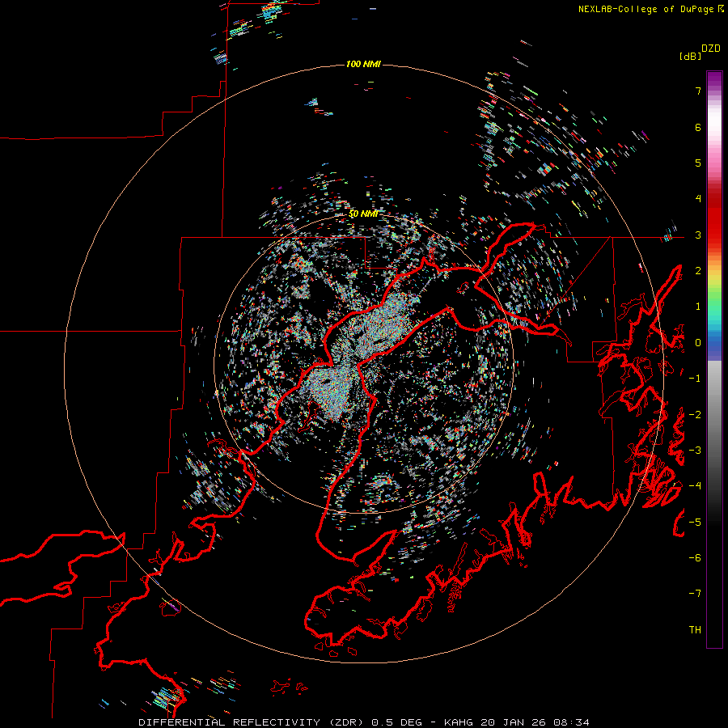Screen dimensions: 728x728
Task: Click the TH threshold label on the scale
Action: [695, 630]
